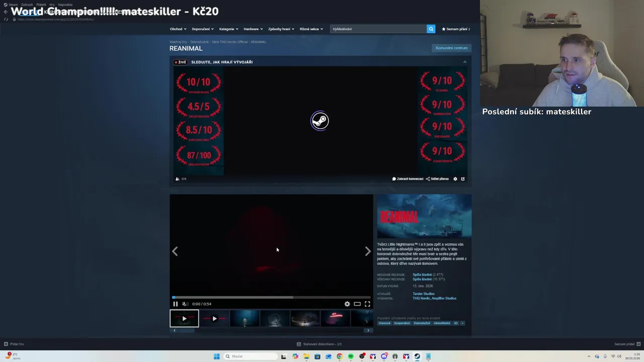Viewport: 644px width, 362px height.
Task: Open trailer video settings gear
Action: point(347,304)
